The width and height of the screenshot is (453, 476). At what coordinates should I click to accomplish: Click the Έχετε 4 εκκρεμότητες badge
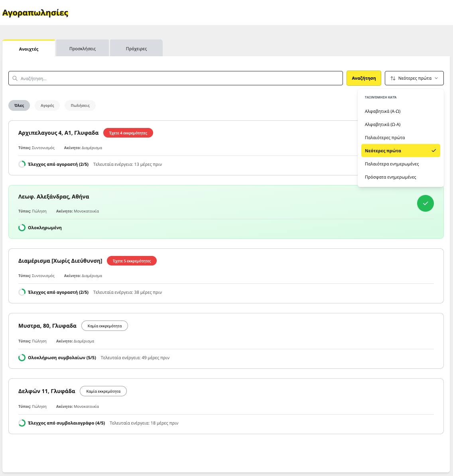[128, 133]
